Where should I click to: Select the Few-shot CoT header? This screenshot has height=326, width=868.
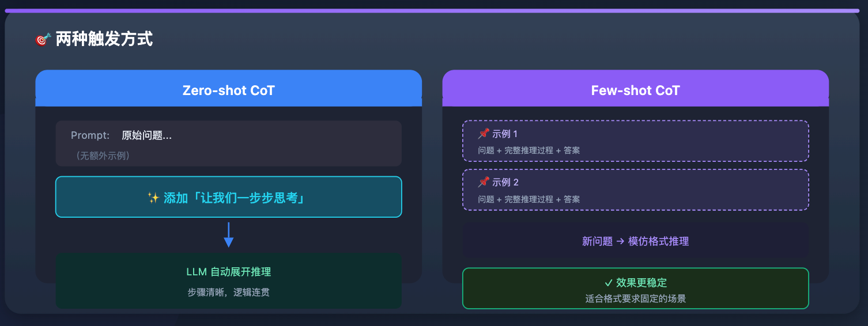635,90
